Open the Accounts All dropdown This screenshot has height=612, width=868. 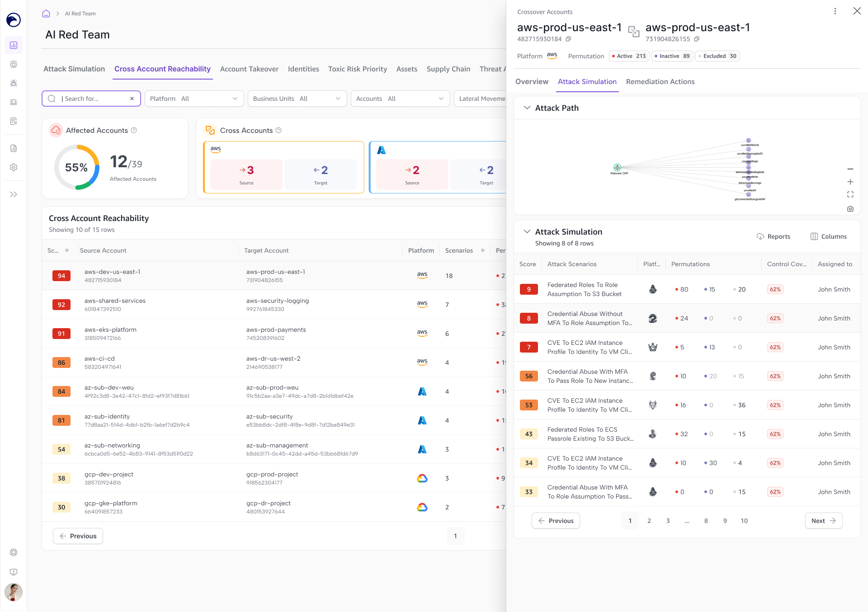tap(401, 99)
